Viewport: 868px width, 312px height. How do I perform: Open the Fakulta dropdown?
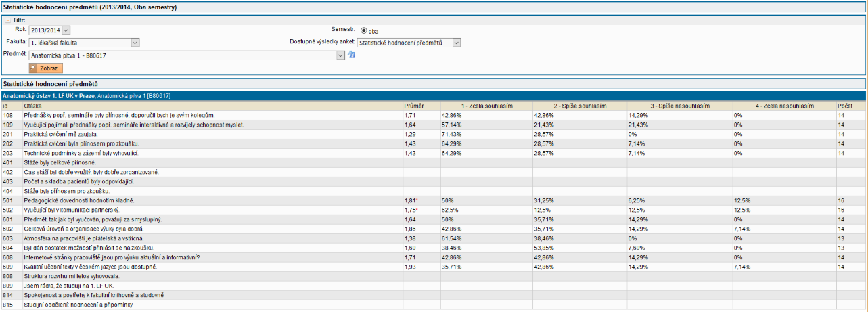pyautogui.click(x=135, y=43)
